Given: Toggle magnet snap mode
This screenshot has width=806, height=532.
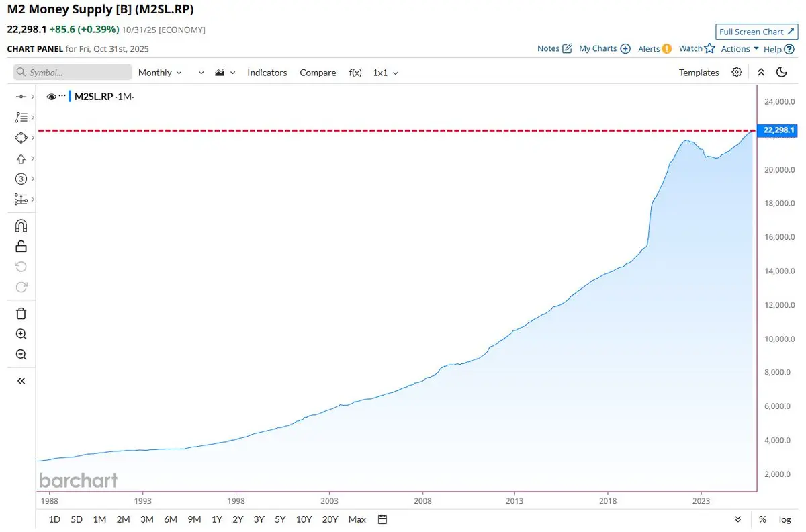Looking at the screenshot, I should [x=21, y=226].
